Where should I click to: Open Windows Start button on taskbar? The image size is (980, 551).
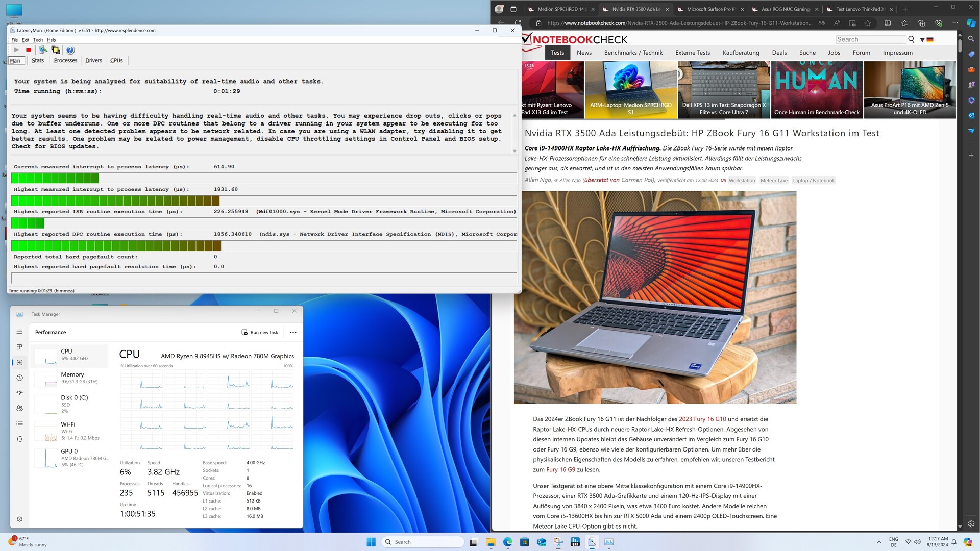point(371,542)
